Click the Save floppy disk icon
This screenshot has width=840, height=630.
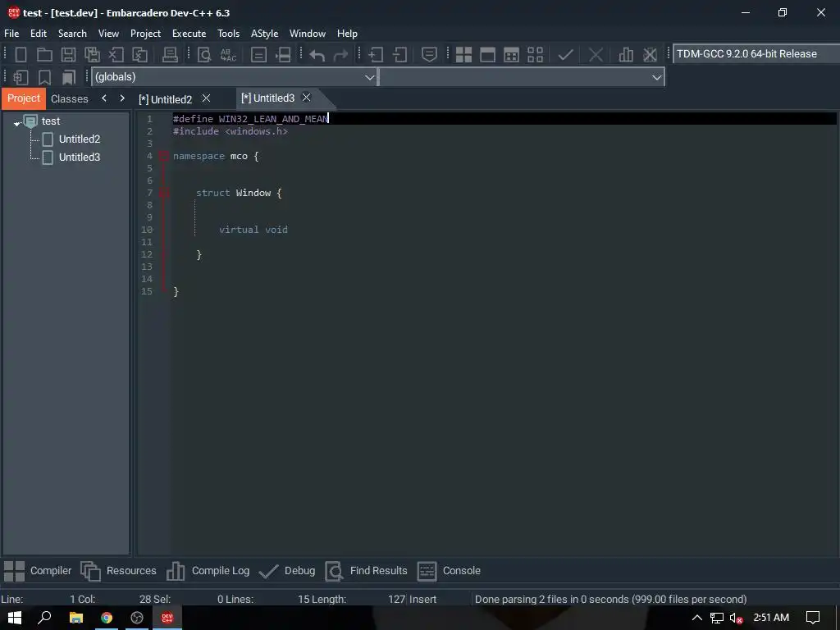click(x=68, y=55)
